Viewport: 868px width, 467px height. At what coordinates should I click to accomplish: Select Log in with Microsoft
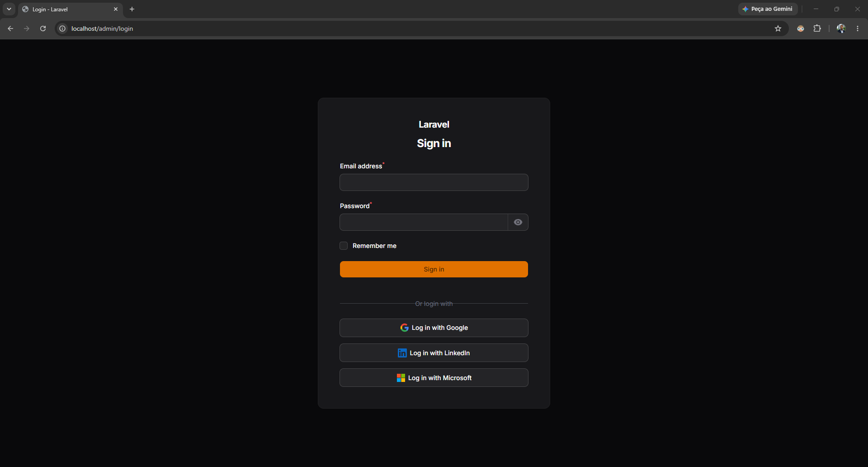click(x=434, y=378)
